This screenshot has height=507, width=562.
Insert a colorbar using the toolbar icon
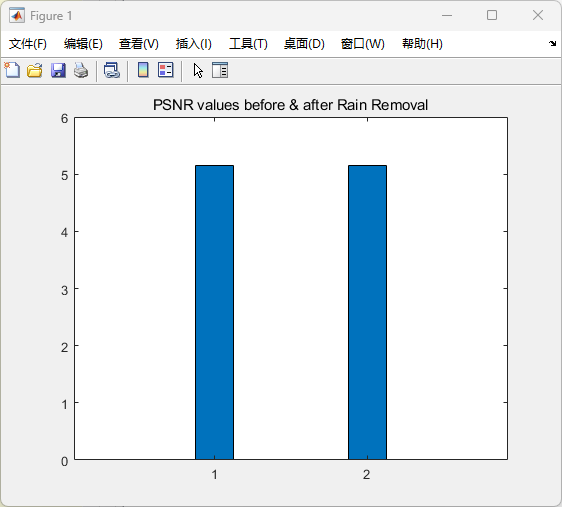(143, 70)
